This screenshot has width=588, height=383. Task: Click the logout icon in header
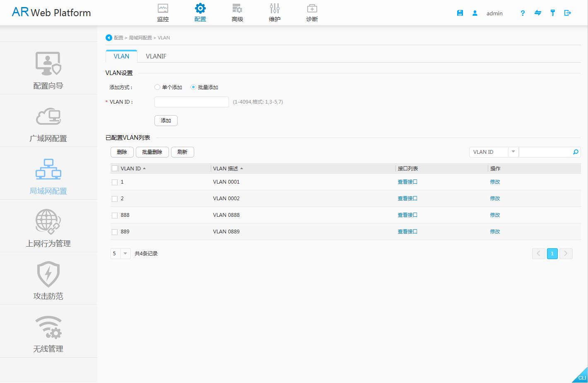568,13
